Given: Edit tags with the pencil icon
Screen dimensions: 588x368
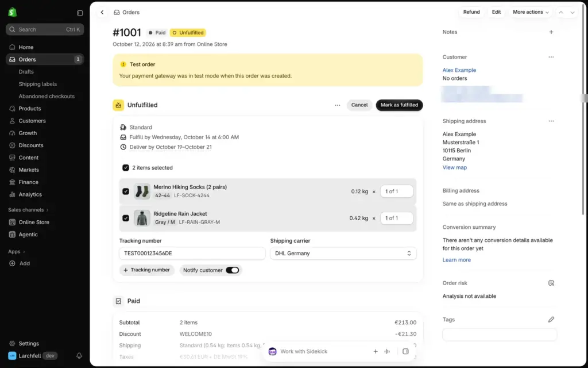Looking at the screenshot, I should [551, 320].
